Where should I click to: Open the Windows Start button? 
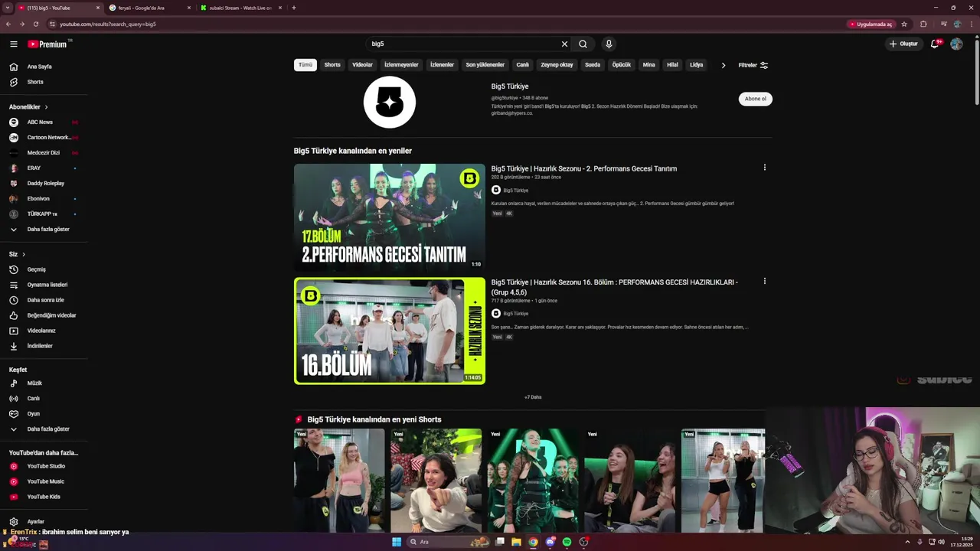[x=397, y=542]
